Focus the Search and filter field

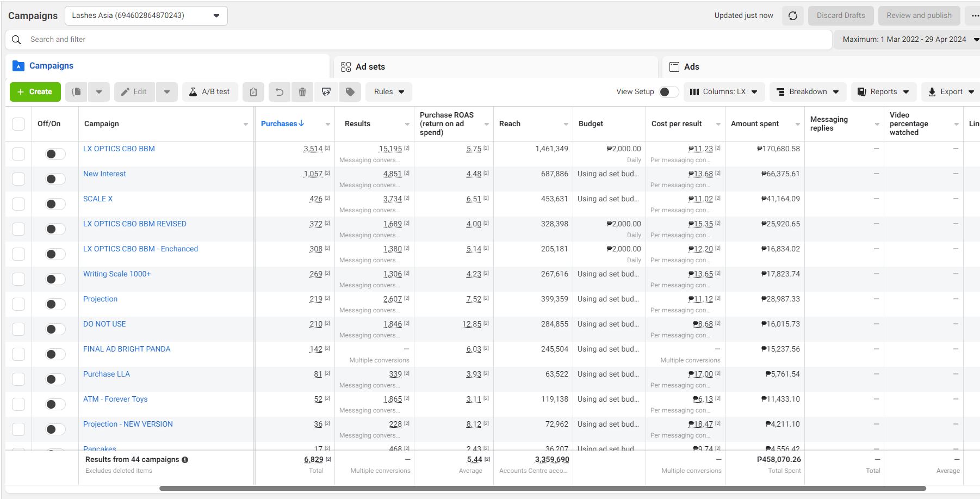click(419, 40)
